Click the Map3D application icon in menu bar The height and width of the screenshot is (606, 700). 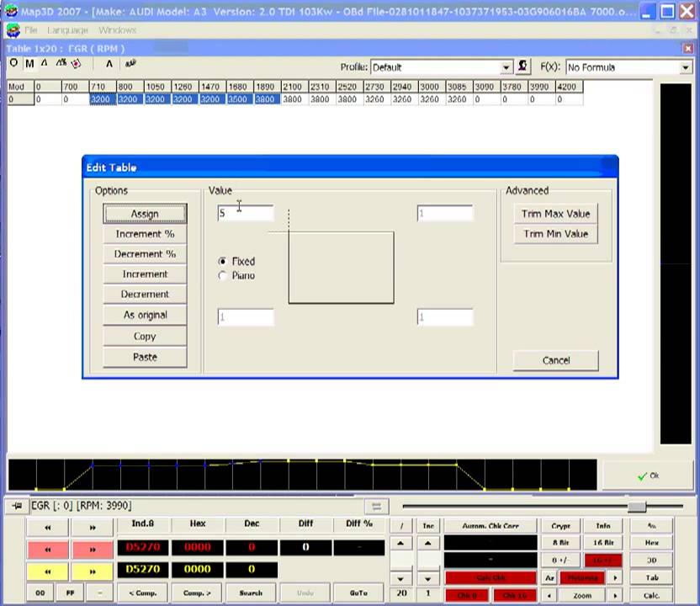[x=13, y=30]
